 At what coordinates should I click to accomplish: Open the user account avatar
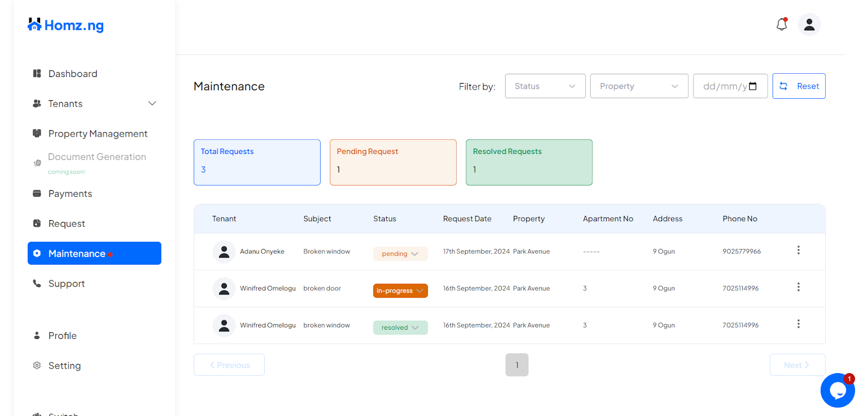coord(809,24)
